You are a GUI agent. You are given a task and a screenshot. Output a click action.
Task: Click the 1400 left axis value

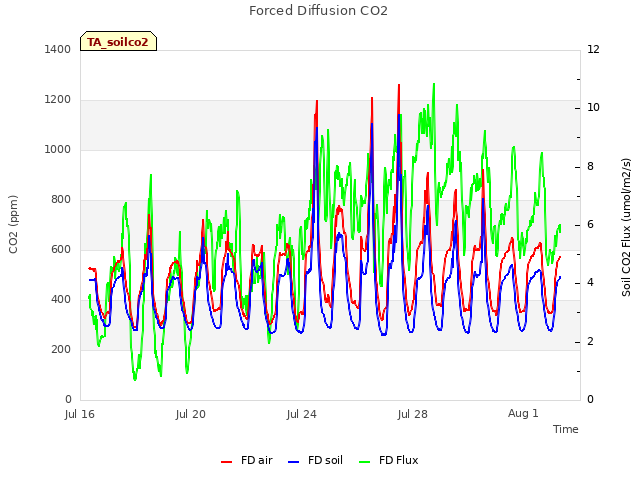pyautogui.click(x=58, y=49)
